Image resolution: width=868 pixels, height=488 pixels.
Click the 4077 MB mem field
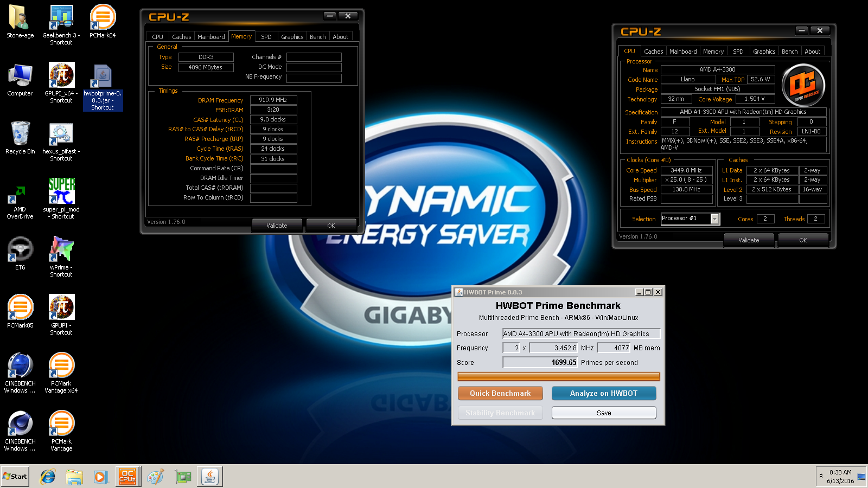click(614, 348)
